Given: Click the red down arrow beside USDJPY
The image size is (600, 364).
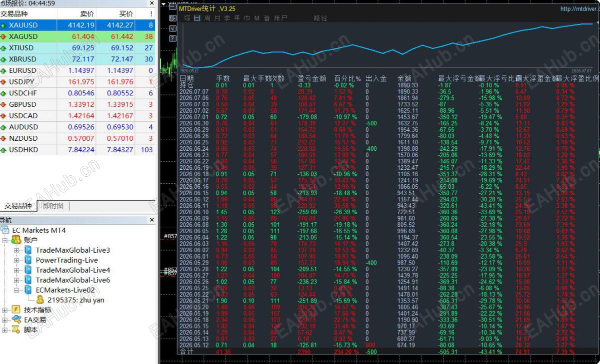Looking at the screenshot, I should point(4,82).
